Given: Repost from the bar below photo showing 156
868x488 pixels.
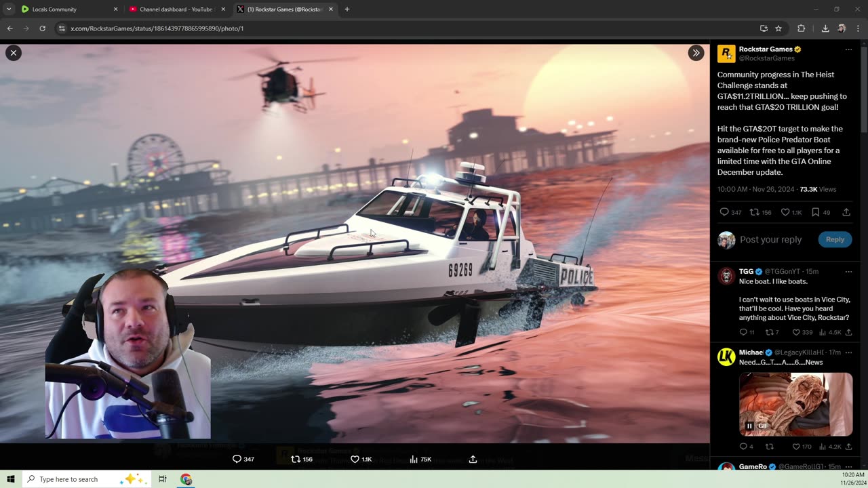Looking at the screenshot, I should (301, 459).
